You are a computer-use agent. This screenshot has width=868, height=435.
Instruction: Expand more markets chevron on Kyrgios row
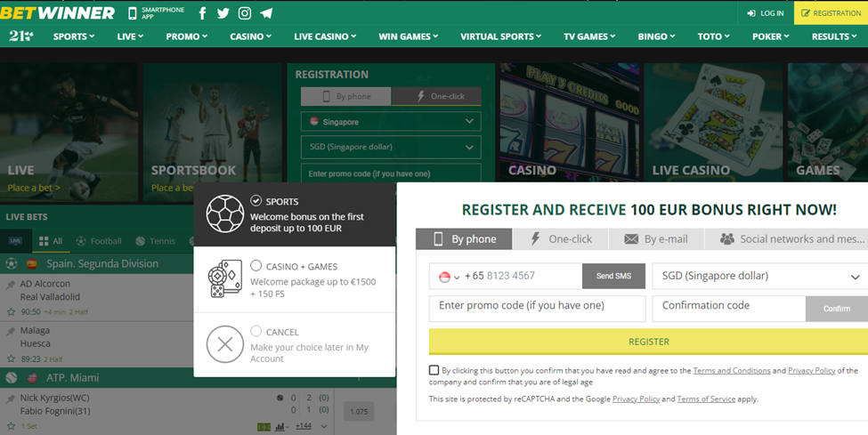click(324, 426)
